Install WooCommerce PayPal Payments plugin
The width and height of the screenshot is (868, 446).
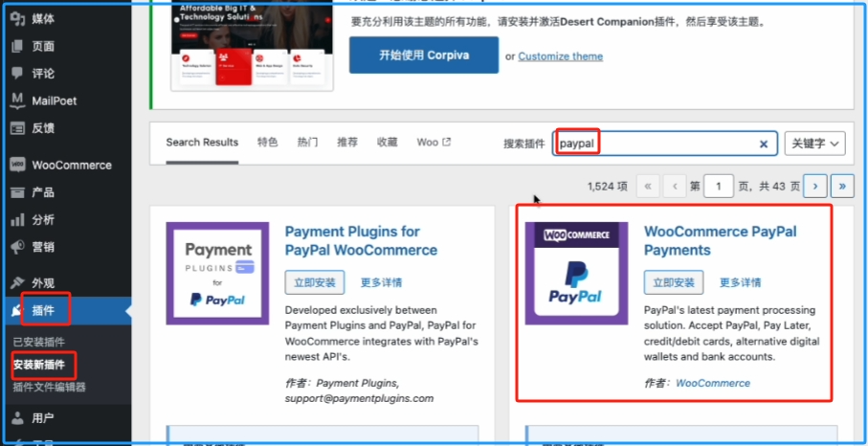tap(674, 282)
